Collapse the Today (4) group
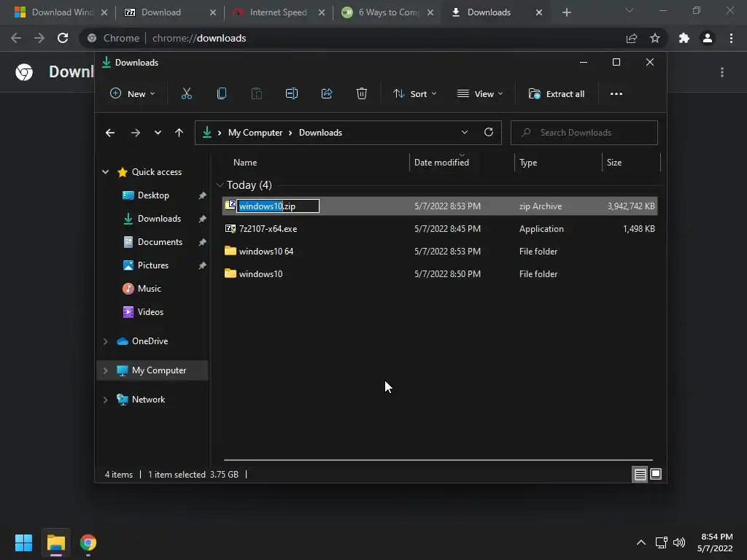The height and width of the screenshot is (560, 747). pyautogui.click(x=220, y=184)
